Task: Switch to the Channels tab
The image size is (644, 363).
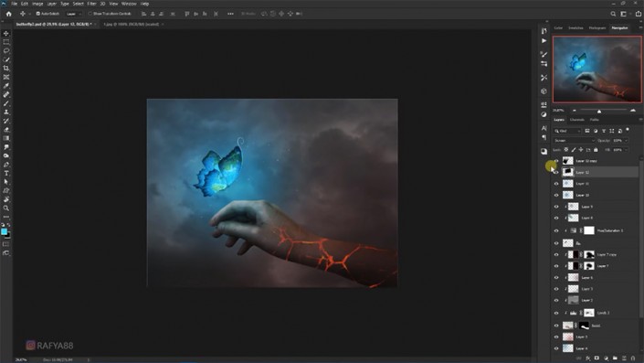Action: (577, 120)
